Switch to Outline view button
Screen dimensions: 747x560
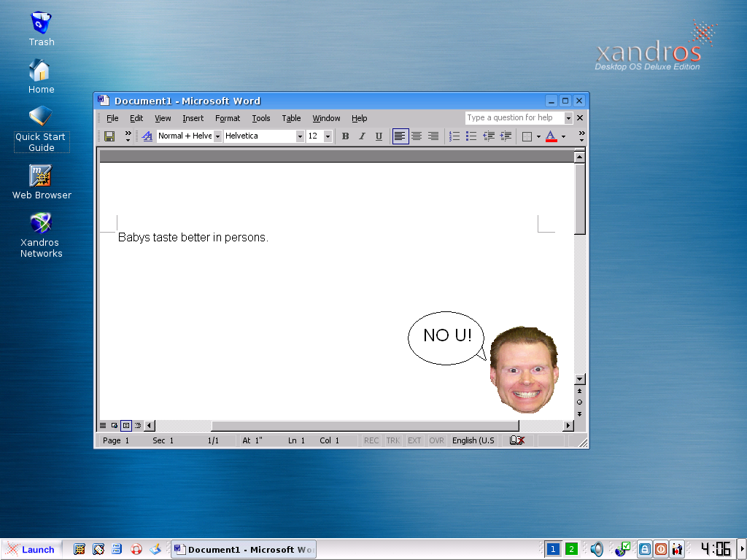(138, 425)
